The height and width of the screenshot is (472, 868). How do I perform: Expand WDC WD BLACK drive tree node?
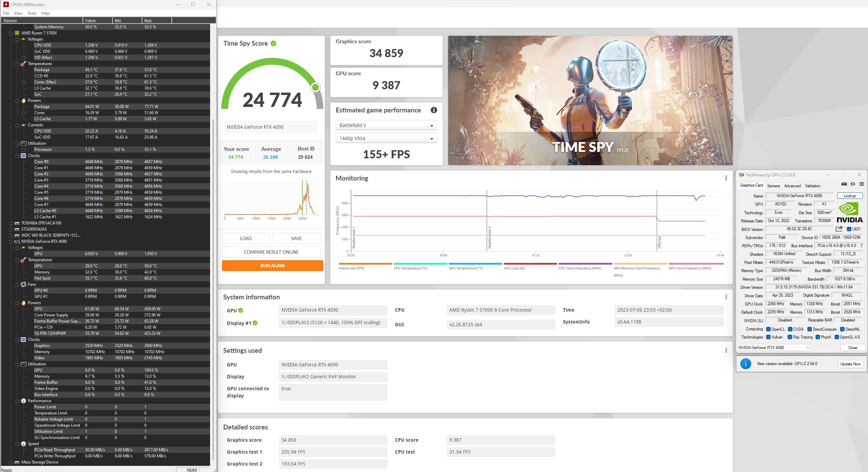pos(11,235)
